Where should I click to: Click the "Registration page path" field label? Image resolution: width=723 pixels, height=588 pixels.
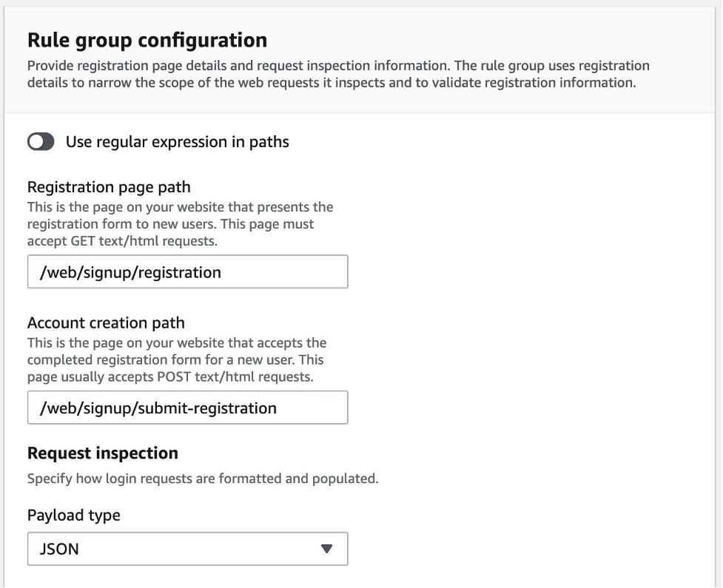pyautogui.click(x=109, y=187)
